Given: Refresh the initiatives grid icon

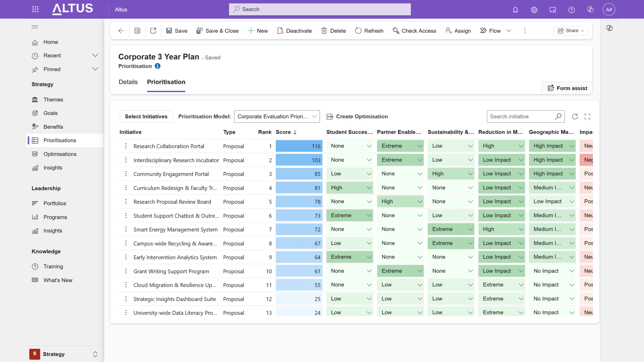Looking at the screenshot, I should pyautogui.click(x=575, y=116).
